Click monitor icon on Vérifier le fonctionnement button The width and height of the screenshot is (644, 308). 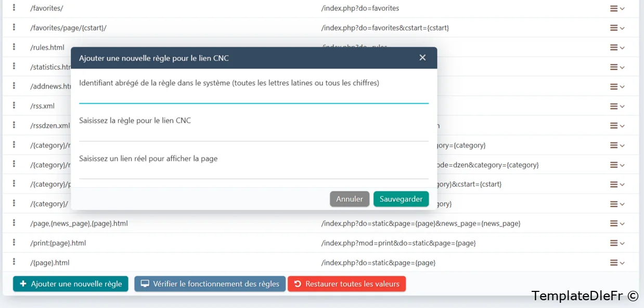tap(145, 284)
